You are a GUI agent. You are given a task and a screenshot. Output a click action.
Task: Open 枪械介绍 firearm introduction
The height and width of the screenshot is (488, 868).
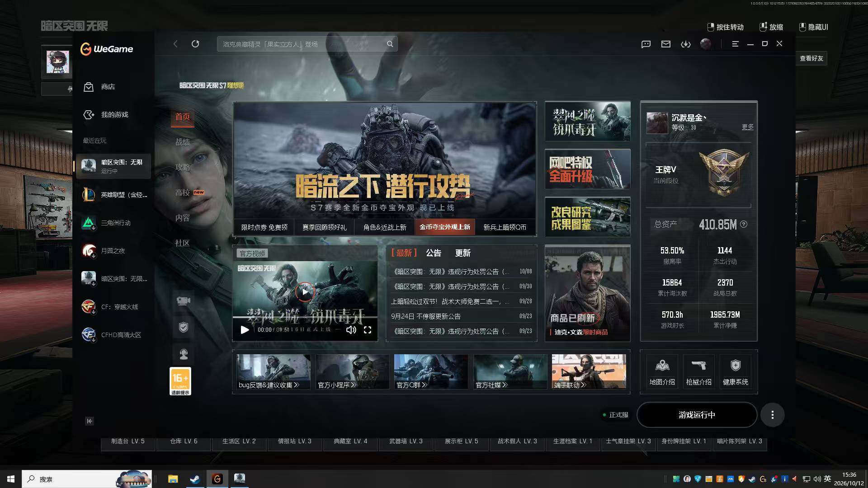699,371
